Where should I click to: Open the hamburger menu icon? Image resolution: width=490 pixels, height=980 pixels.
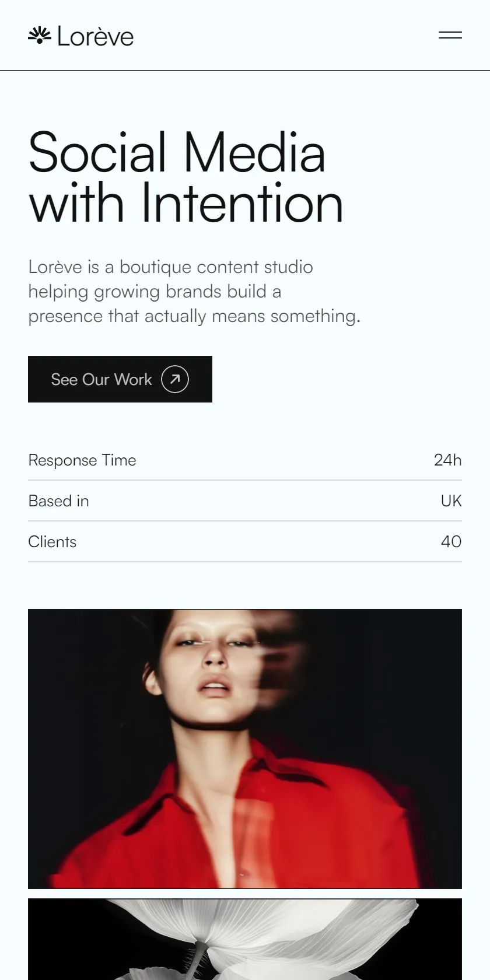tap(450, 36)
